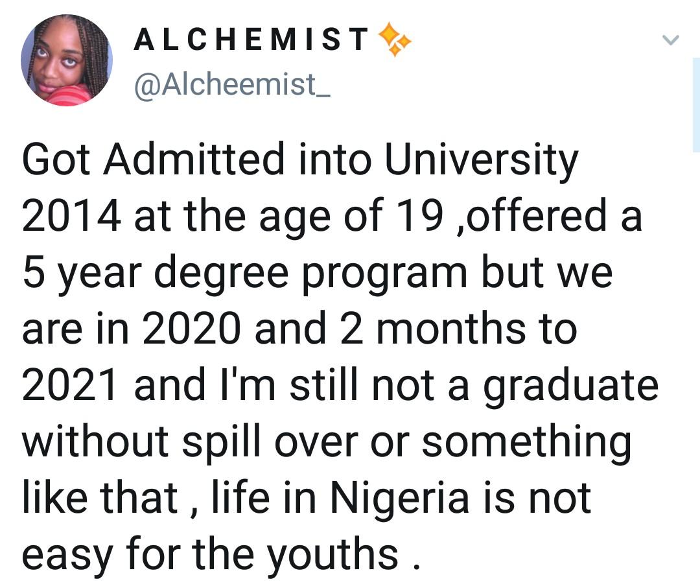Click the sparkles emoji beside ALCHEMIST

click(395, 40)
